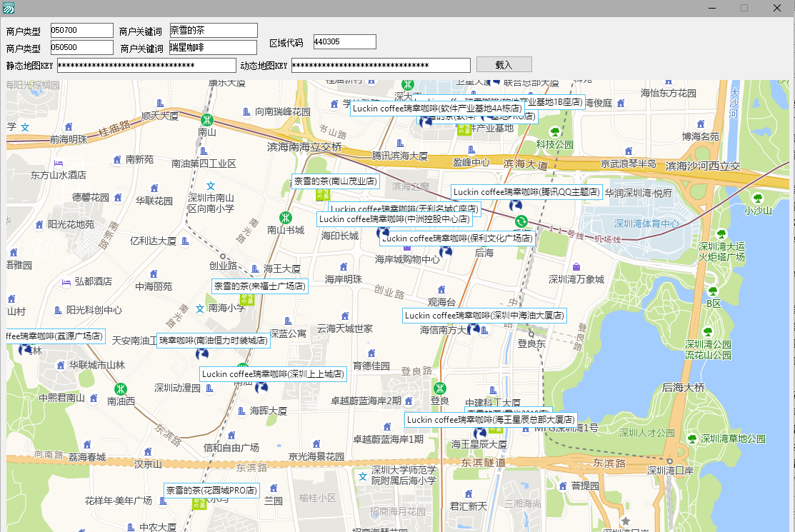Click the green Luckin marker beside 腾讯QQ主题店

521,221
